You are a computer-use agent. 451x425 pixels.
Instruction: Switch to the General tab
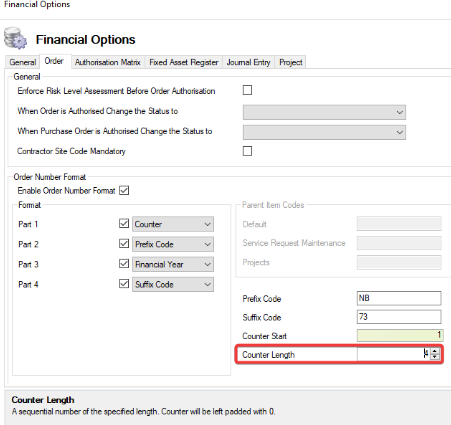pyautogui.click(x=23, y=62)
